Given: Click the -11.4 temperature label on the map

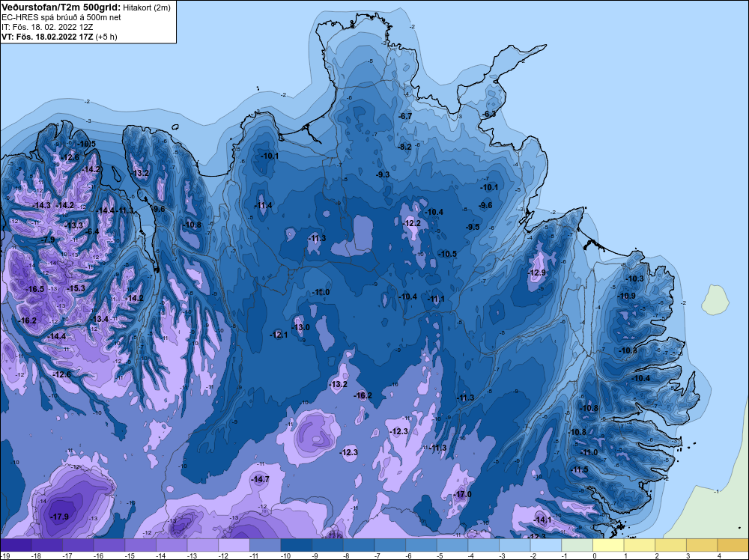Looking at the screenshot, I should click(x=263, y=205).
